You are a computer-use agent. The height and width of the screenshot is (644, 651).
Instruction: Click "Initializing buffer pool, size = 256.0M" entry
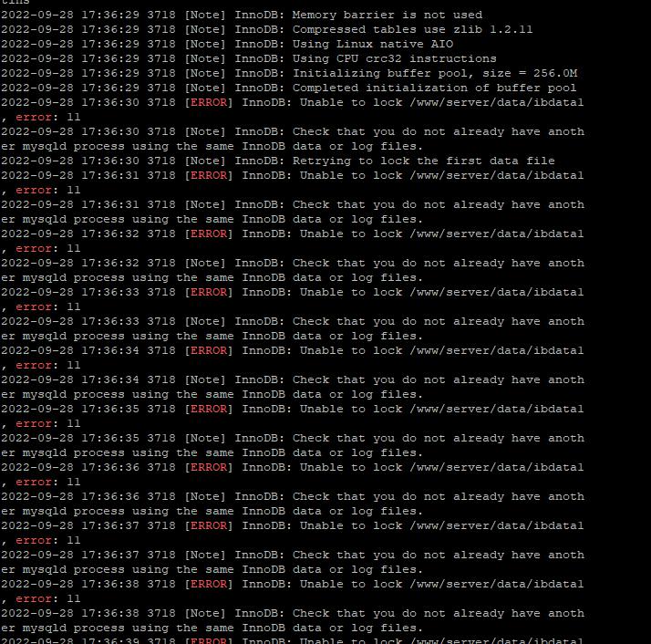tap(289, 73)
